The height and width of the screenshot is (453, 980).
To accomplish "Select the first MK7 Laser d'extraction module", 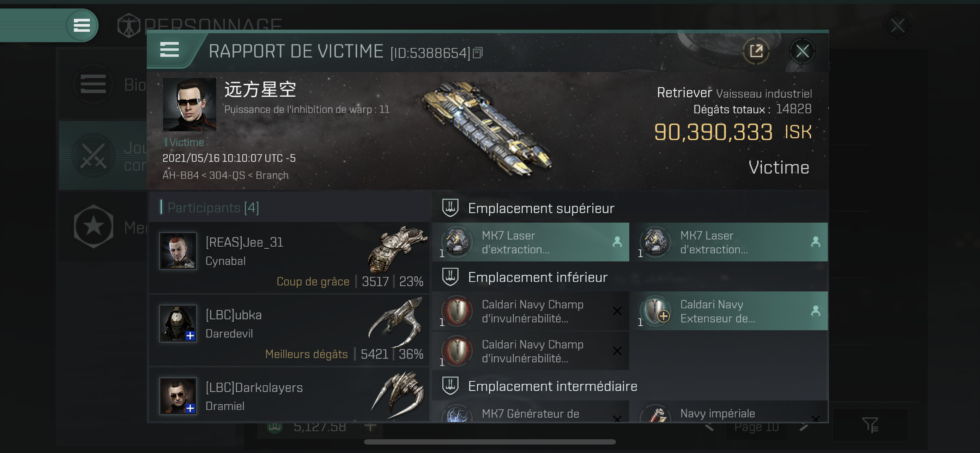I will tap(530, 242).
